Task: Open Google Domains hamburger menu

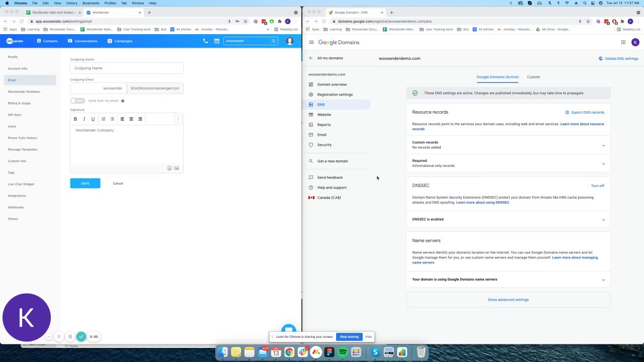Action: (311, 43)
